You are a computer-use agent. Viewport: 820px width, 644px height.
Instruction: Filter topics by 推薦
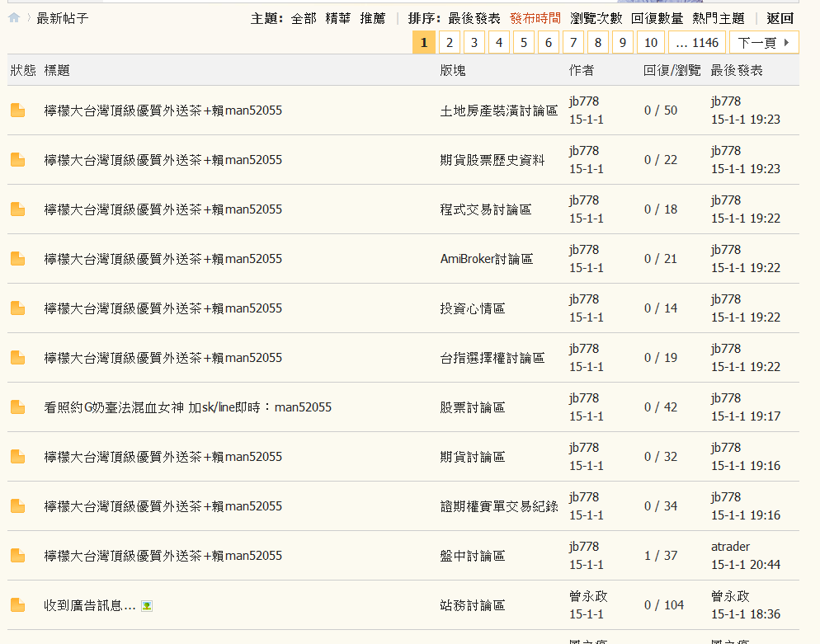[372, 18]
